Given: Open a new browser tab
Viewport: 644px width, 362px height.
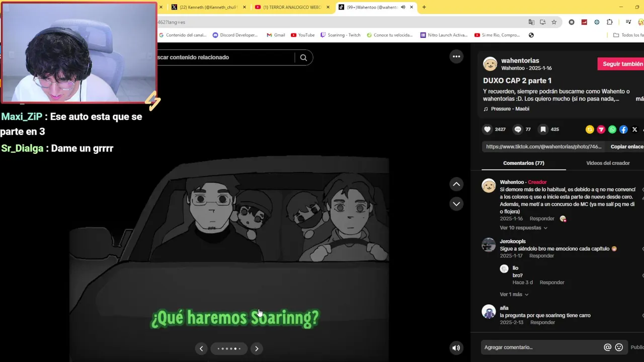Looking at the screenshot, I should click(x=424, y=7).
